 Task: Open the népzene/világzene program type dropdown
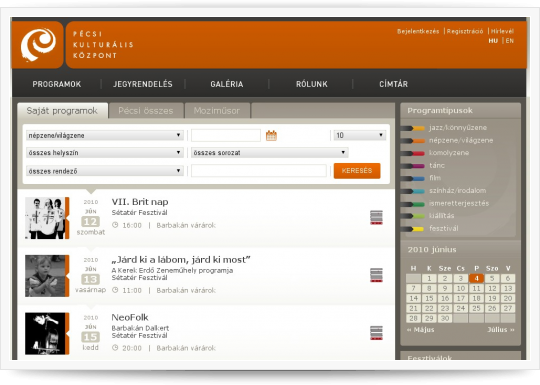point(105,135)
